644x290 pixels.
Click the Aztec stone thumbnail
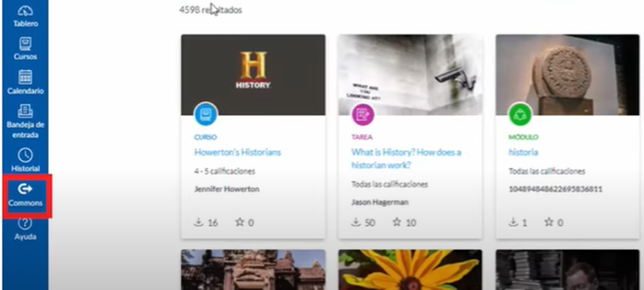pyautogui.click(x=568, y=74)
